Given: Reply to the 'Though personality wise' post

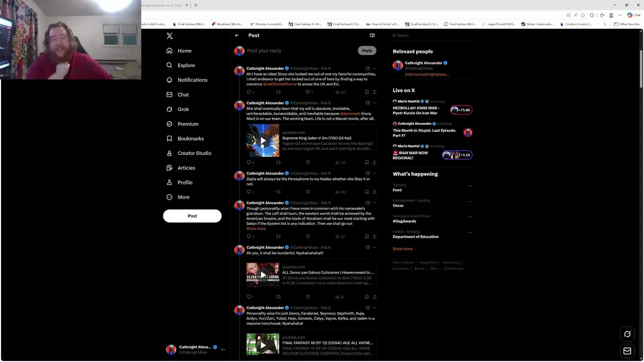Looking at the screenshot, I should 249,236.
